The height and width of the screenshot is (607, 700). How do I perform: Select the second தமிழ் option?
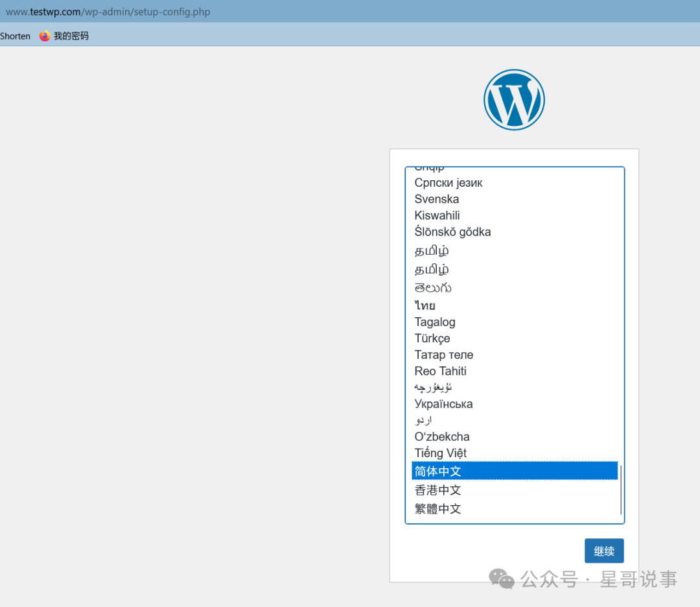(515, 269)
